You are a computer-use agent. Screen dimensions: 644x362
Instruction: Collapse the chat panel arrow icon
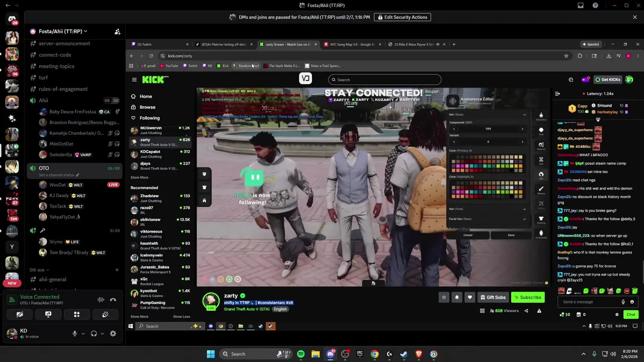(557, 94)
